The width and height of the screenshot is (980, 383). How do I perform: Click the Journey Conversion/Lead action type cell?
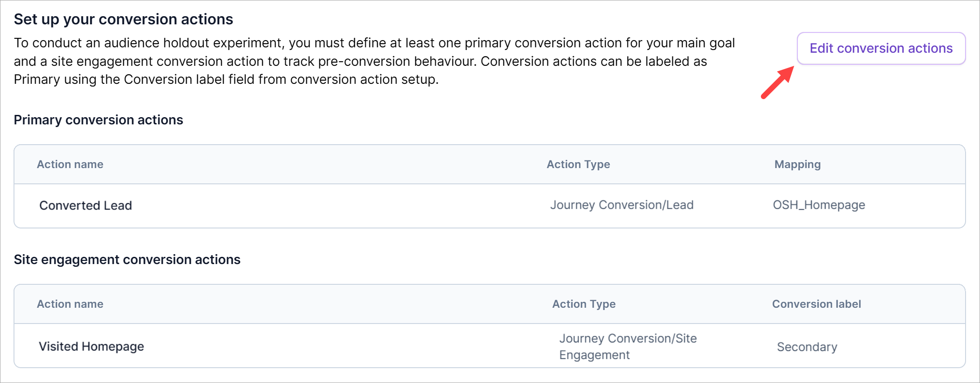621,205
